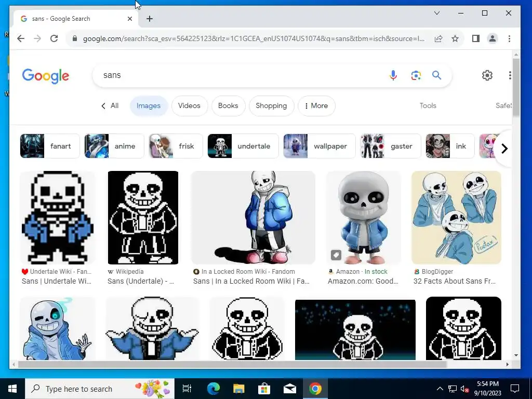Viewport: 532px width, 399px height.
Task: Open a new tab with plus button
Action: tap(150, 19)
